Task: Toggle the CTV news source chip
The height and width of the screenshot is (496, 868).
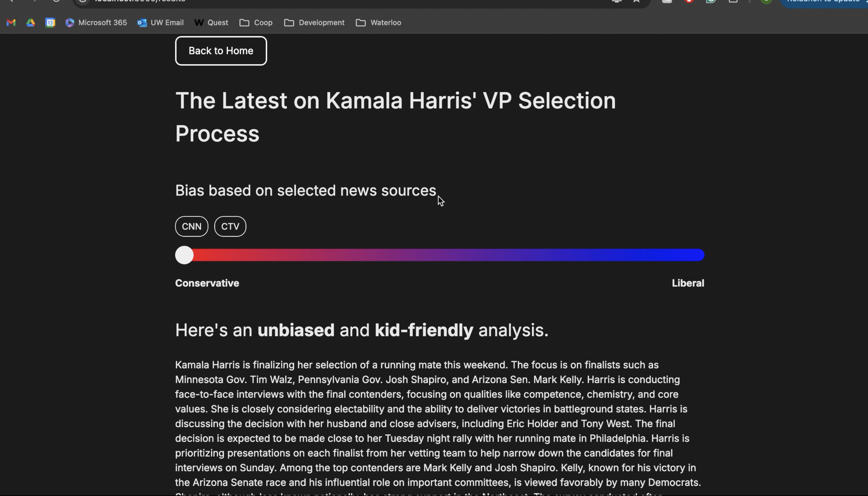Action: click(x=230, y=227)
